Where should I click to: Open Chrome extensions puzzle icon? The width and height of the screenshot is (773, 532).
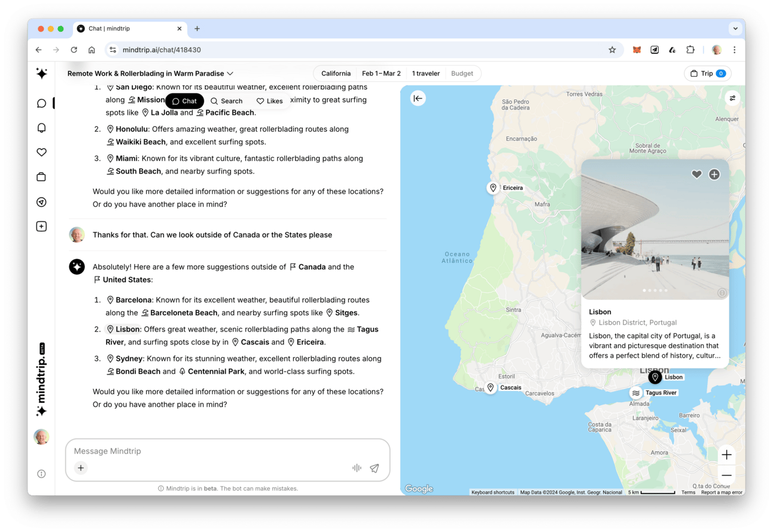click(x=690, y=50)
